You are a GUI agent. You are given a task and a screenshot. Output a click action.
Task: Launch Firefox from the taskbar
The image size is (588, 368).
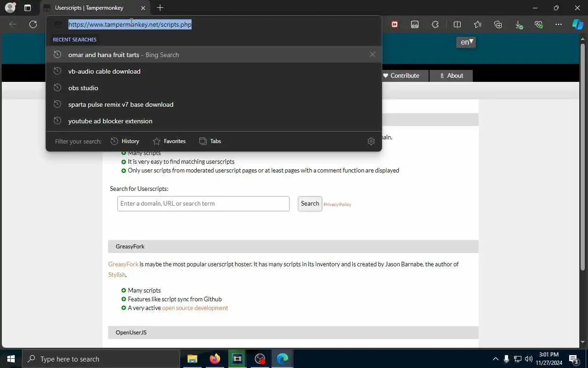coord(215,359)
